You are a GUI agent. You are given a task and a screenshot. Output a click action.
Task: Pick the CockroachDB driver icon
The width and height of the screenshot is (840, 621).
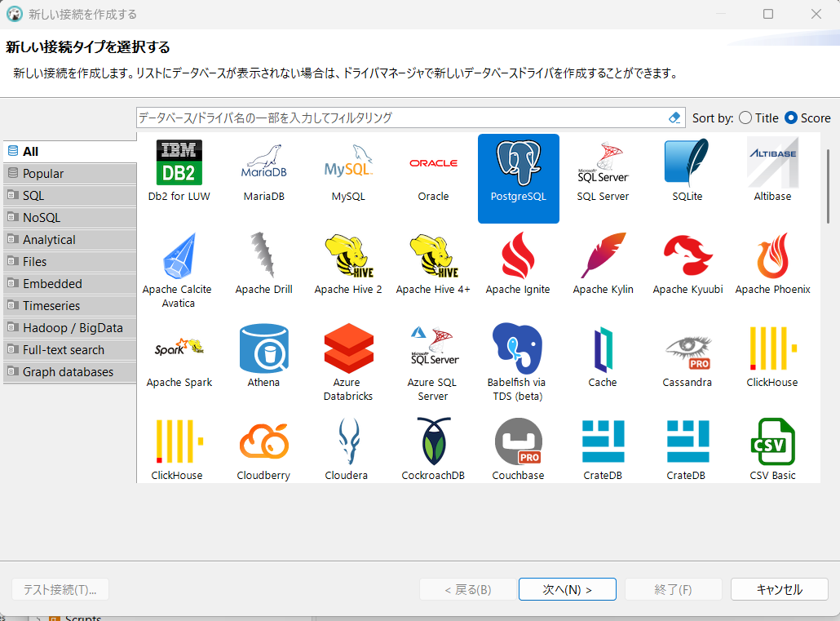(x=433, y=441)
